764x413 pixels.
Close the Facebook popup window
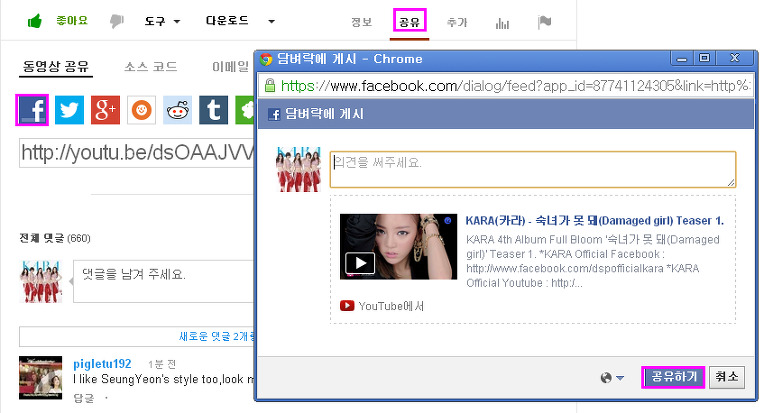[735, 58]
